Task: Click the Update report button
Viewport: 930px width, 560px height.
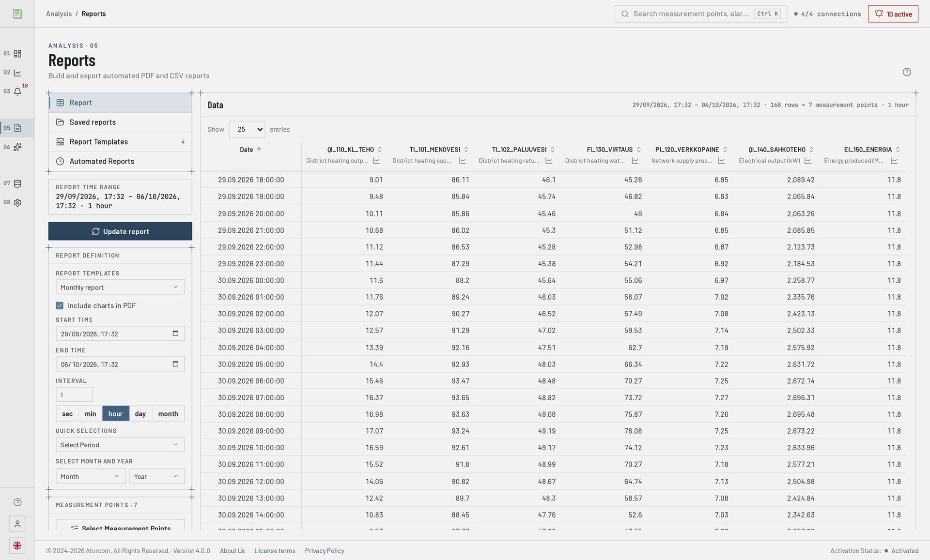Action: pyautogui.click(x=120, y=231)
